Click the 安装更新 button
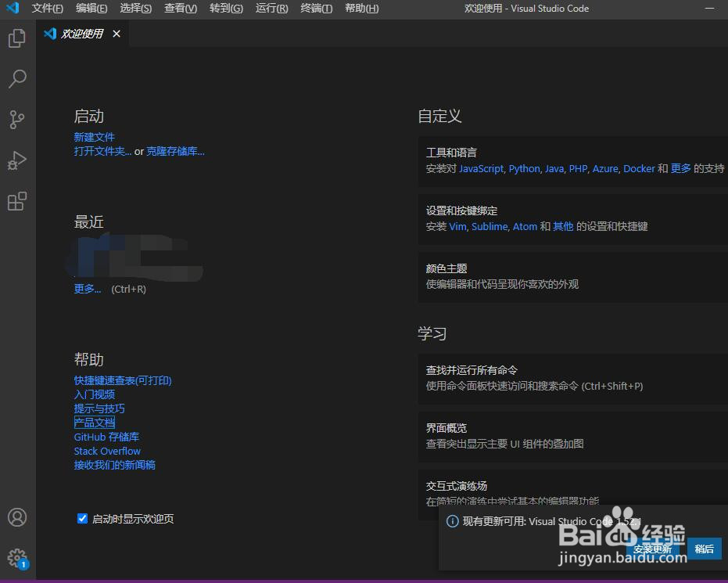 [x=652, y=549]
